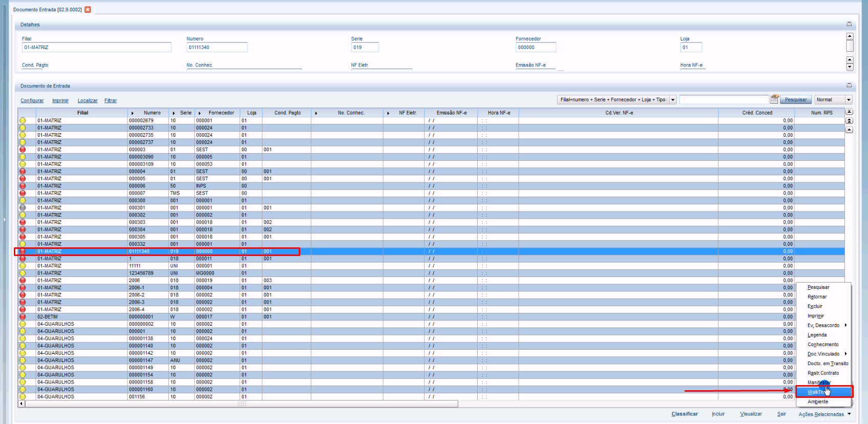868x424 pixels.
Task: Close the Documento Entrada tab with red X
Action: pos(88,9)
